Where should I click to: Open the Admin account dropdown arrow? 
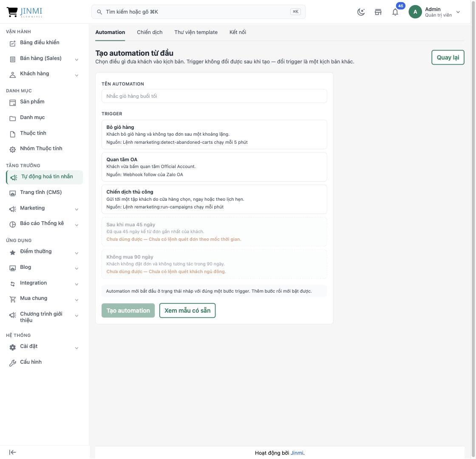click(x=458, y=12)
